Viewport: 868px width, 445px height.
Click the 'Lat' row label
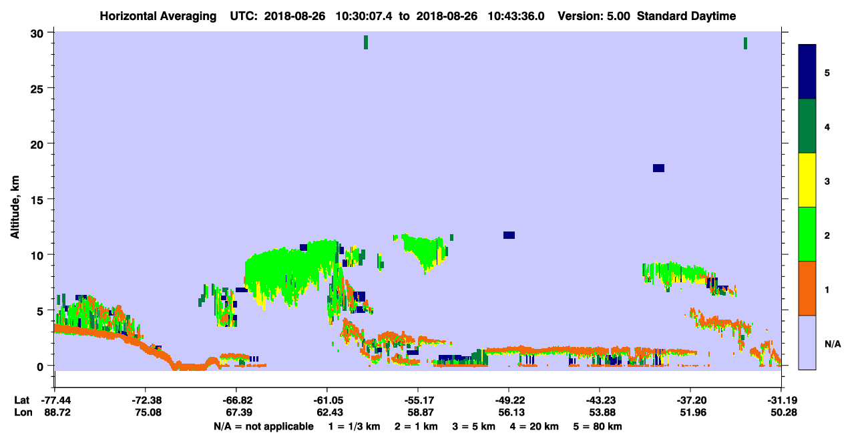point(22,400)
